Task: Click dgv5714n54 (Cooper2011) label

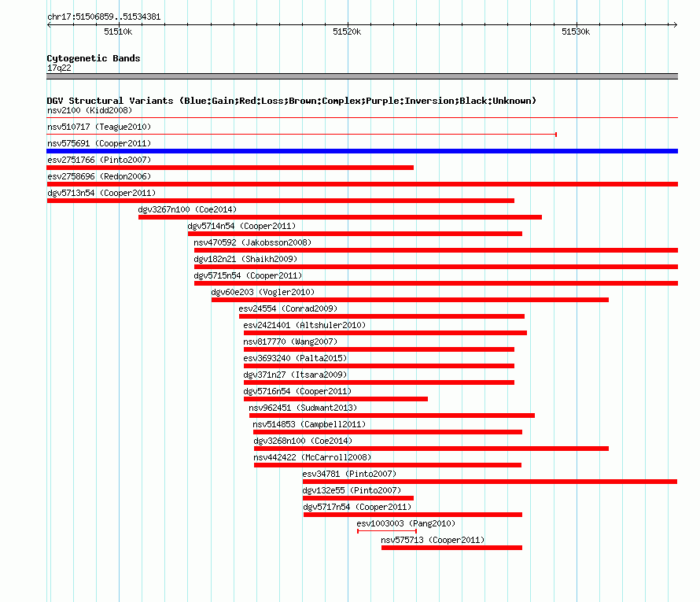Action: 241,226
